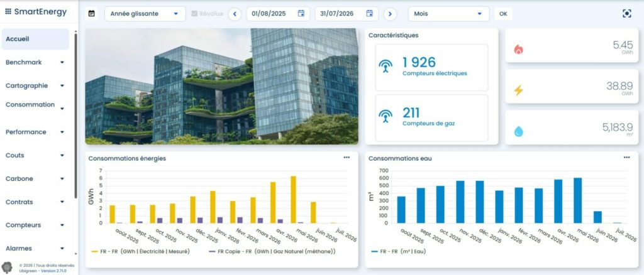Open the Consommations eau options menu

(x=627, y=158)
